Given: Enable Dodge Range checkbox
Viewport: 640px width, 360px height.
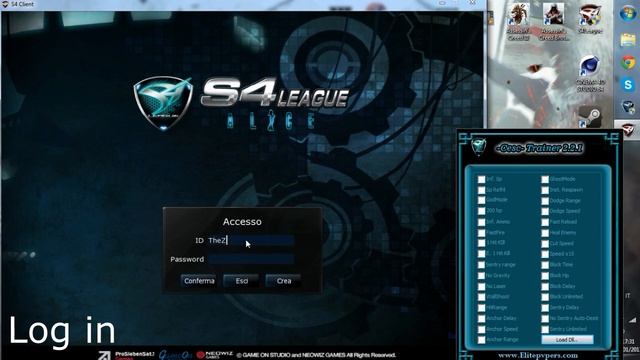Looking at the screenshot, I should (545, 201).
